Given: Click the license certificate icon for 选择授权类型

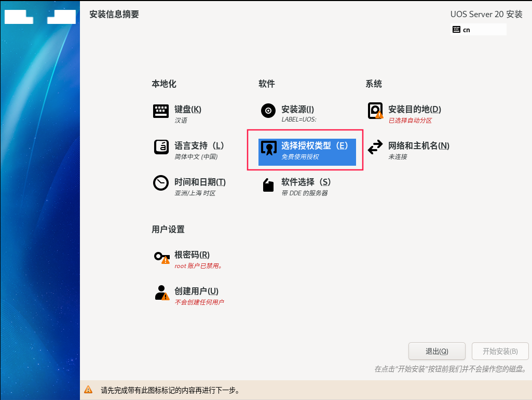Looking at the screenshot, I should [269, 148].
